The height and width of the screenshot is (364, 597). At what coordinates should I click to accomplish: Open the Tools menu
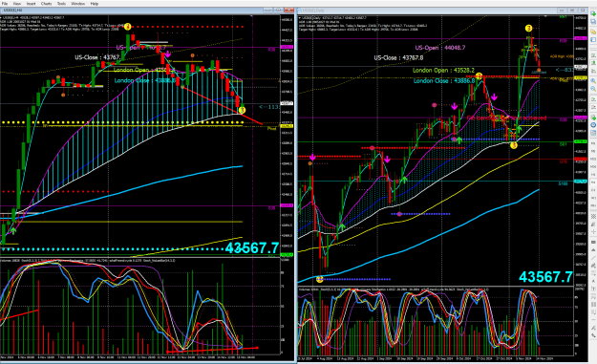[x=61, y=4]
